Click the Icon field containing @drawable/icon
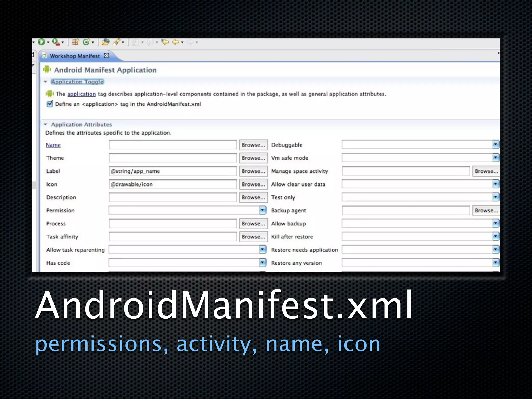Viewport: 532px width, 399px height. coord(173,184)
